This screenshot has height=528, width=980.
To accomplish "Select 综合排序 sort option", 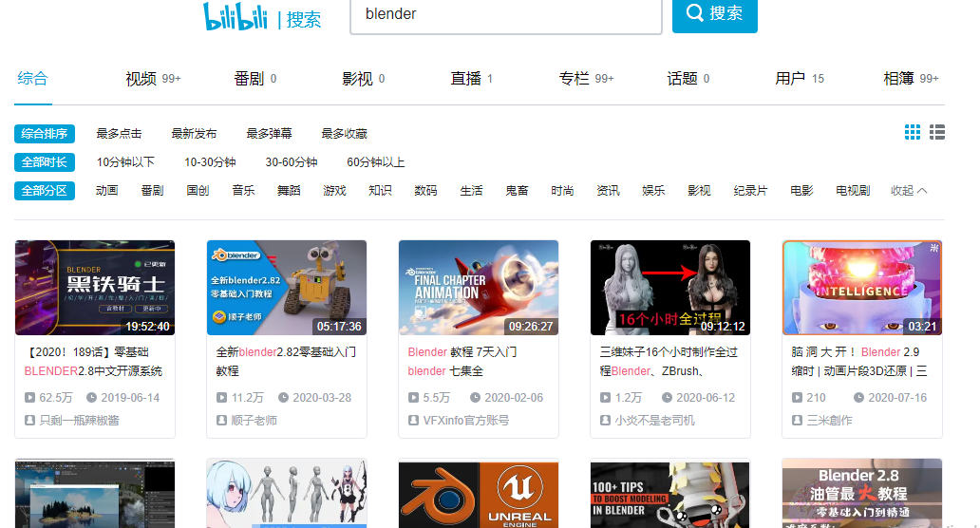I will 45,134.
